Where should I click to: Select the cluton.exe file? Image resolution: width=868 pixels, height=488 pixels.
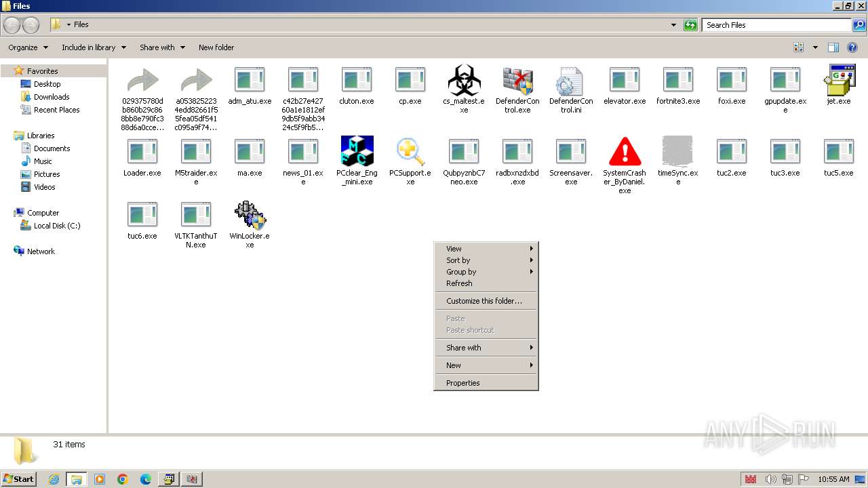click(x=357, y=85)
